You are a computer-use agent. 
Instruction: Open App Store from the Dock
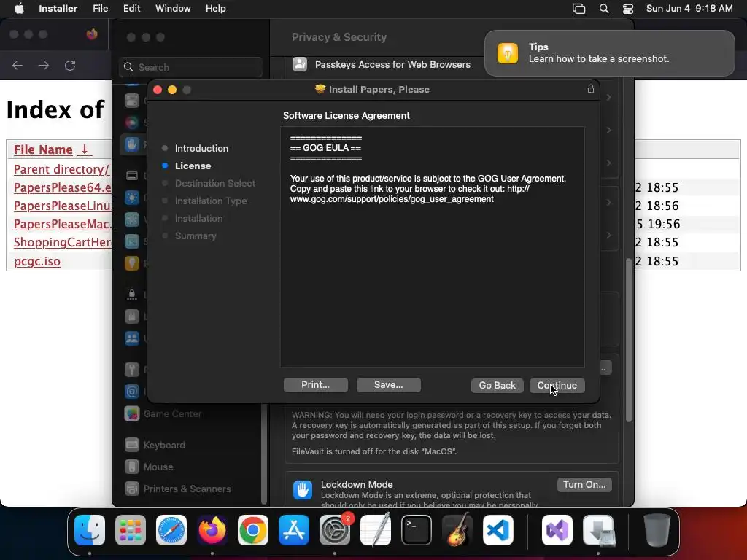294,530
